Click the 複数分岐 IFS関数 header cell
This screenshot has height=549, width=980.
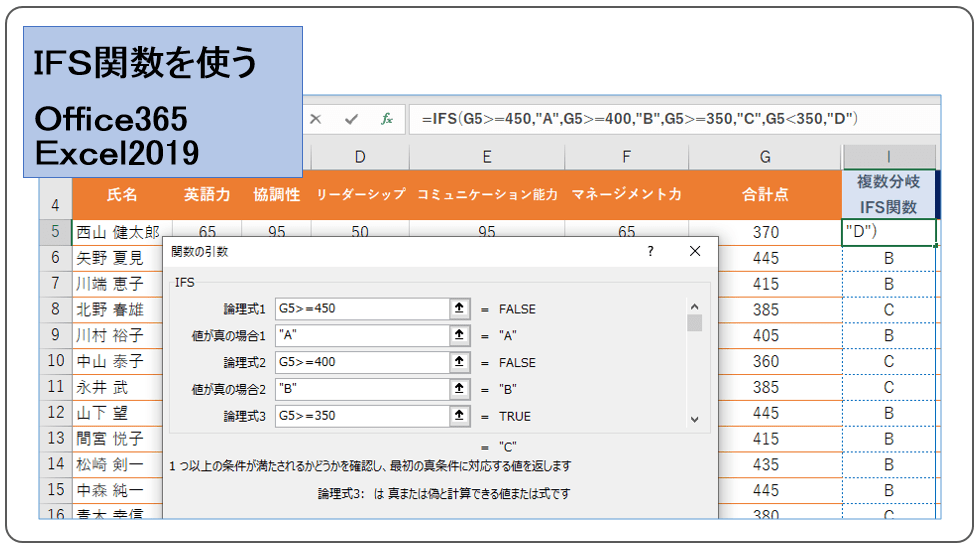[889, 194]
